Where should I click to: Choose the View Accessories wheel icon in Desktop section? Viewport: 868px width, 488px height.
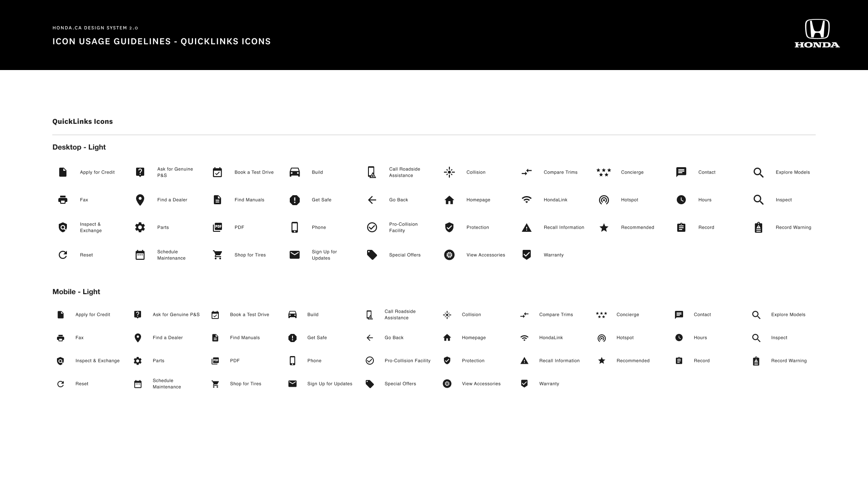point(449,255)
